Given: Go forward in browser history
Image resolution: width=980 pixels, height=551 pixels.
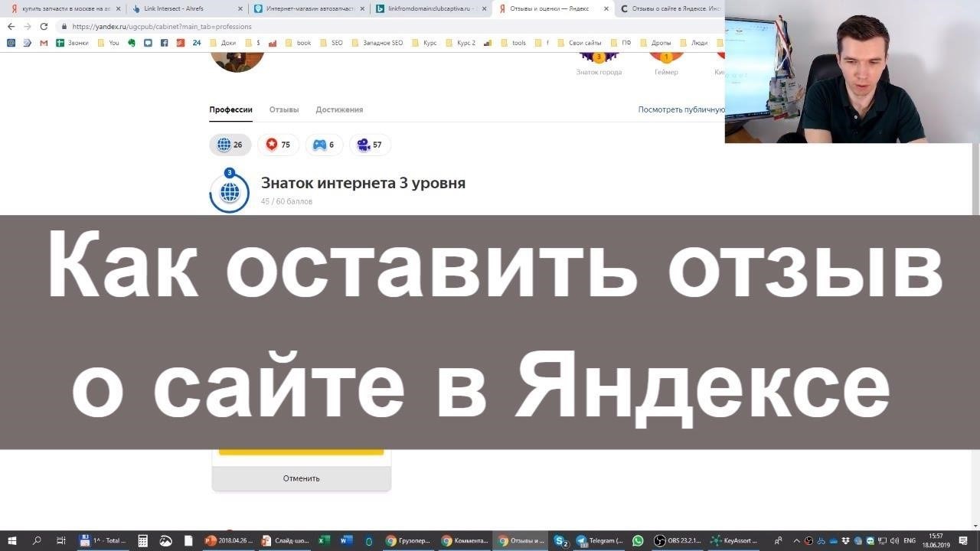Looking at the screenshot, I should 28,26.
